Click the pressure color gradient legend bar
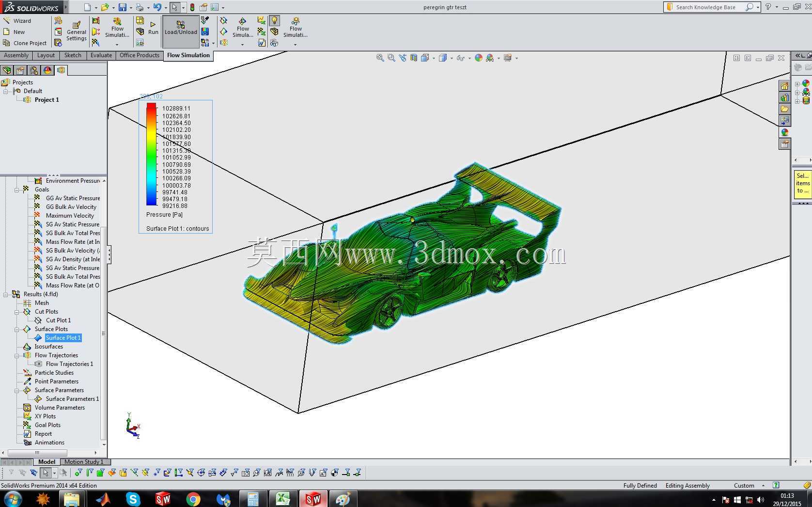Screen dimensions: 812x507 click(152, 154)
